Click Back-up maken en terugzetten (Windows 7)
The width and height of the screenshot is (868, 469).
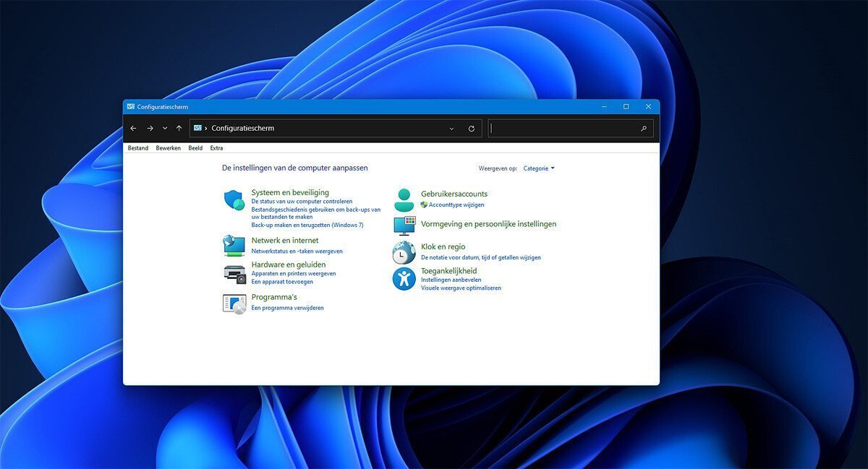[x=307, y=225]
